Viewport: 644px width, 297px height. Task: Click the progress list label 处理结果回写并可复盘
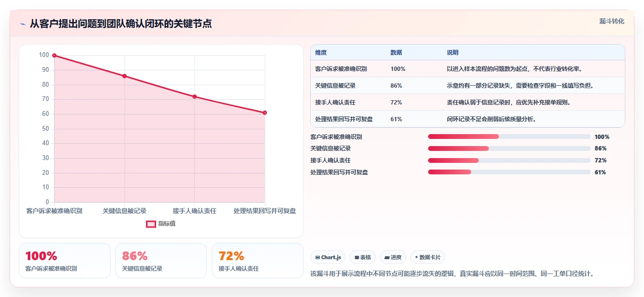click(339, 172)
